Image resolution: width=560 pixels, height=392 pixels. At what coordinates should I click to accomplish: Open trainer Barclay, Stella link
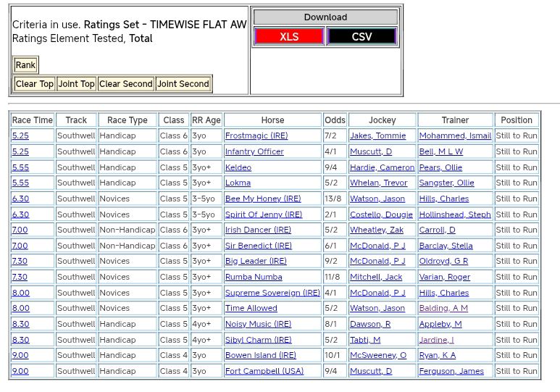pyautogui.click(x=446, y=246)
